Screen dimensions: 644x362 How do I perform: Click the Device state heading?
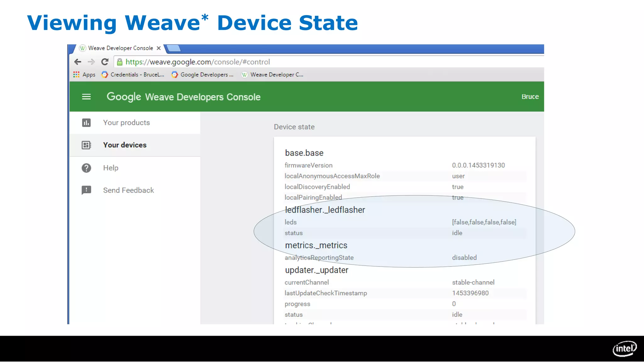coord(294,127)
